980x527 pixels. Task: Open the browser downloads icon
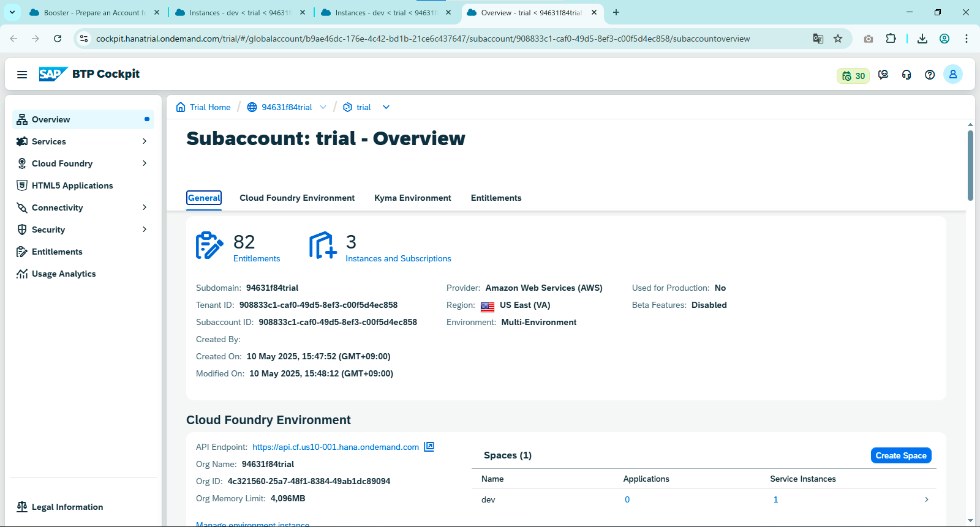click(922, 39)
